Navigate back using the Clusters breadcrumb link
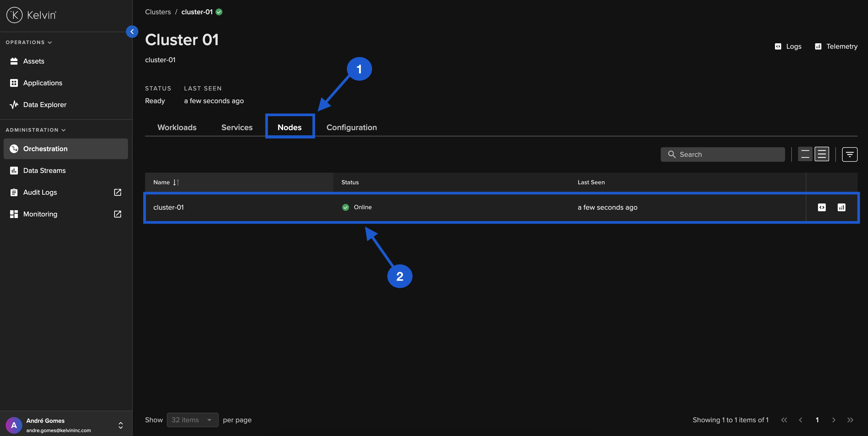Viewport: 868px width, 436px height. click(157, 12)
